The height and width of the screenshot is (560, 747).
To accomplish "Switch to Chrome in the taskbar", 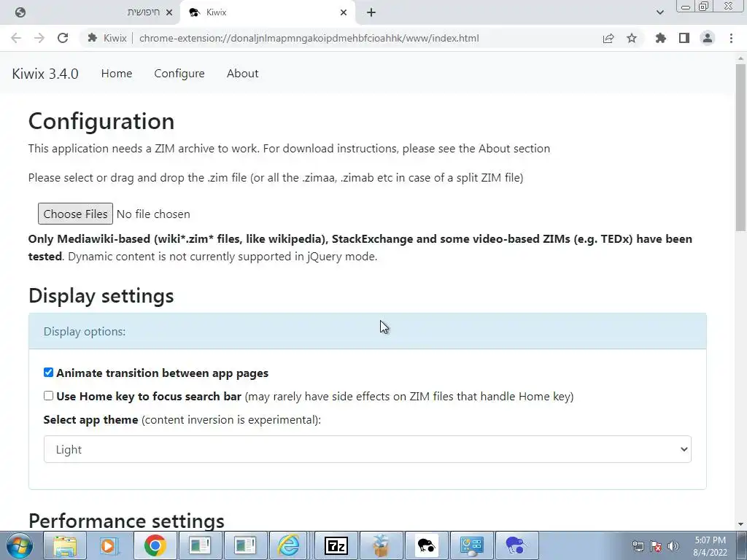I will (155, 545).
